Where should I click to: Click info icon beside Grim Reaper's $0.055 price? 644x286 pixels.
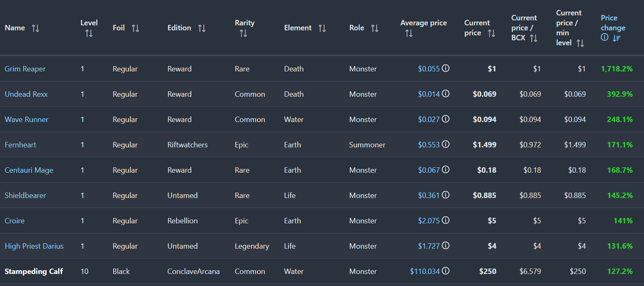pyautogui.click(x=446, y=68)
